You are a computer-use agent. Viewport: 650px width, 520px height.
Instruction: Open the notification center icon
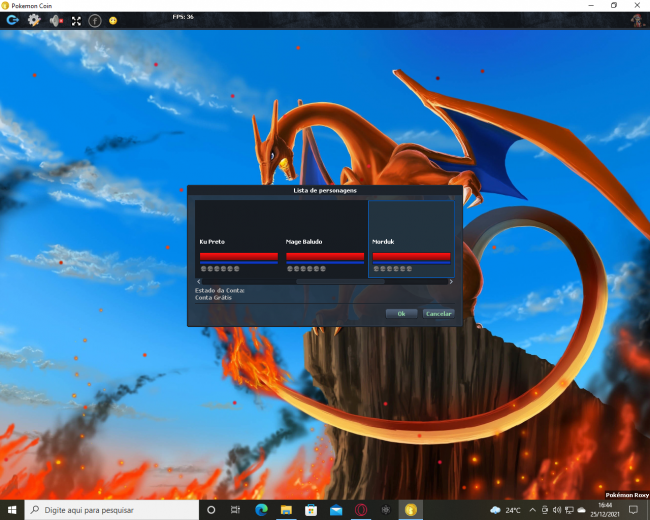click(x=633, y=510)
